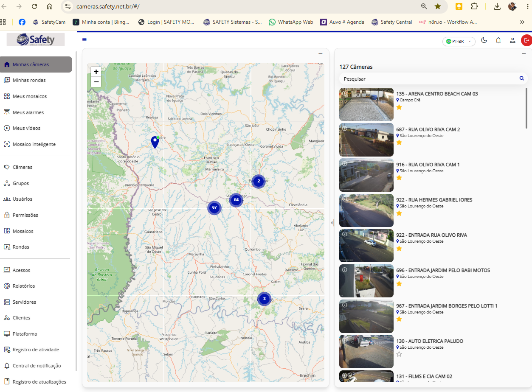532x392 pixels.
Task: Click the map zoom in plus button
Action: click(x=96, y=72)
